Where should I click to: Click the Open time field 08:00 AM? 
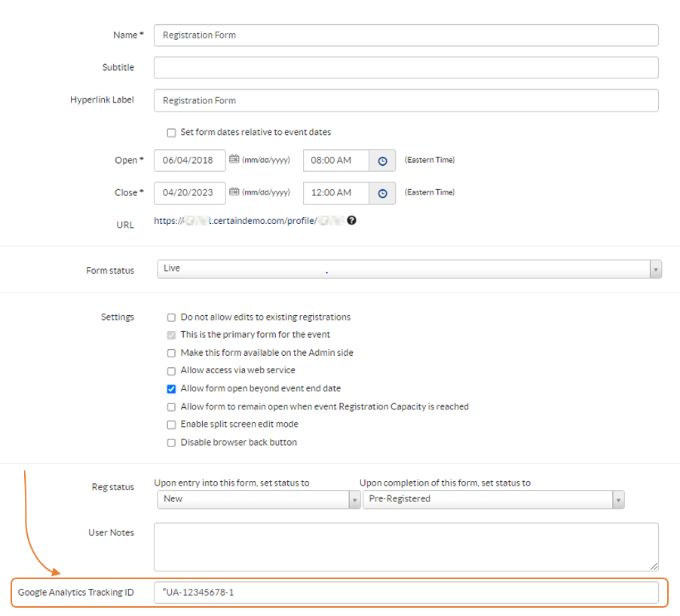pyautogui.click(x=336, y=161)
